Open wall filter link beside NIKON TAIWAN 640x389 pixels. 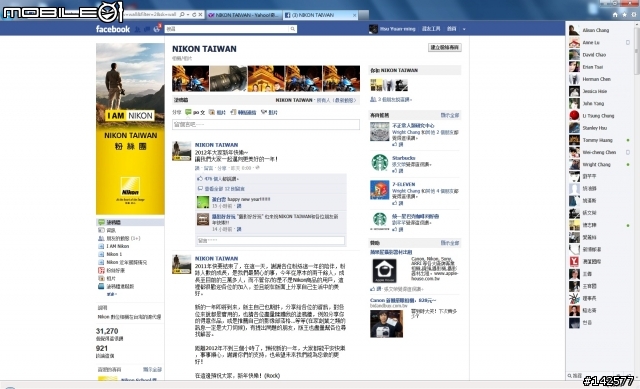click(336, 100)
